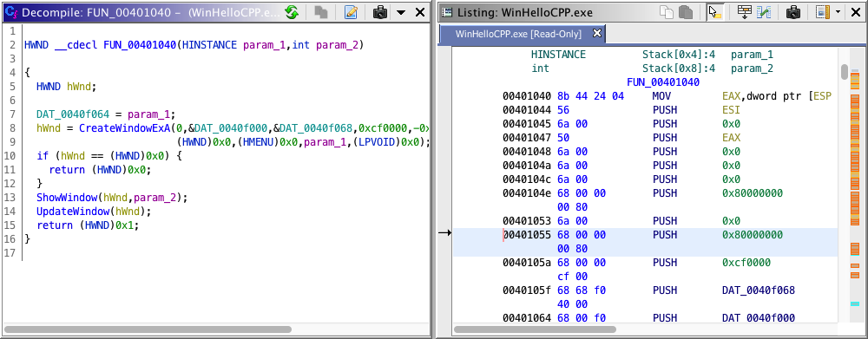Image resolution: width=868 pixels, height=339 pixels.
Task: Click Decompile panel horizontal scrollbar
Action: [148, 329]
